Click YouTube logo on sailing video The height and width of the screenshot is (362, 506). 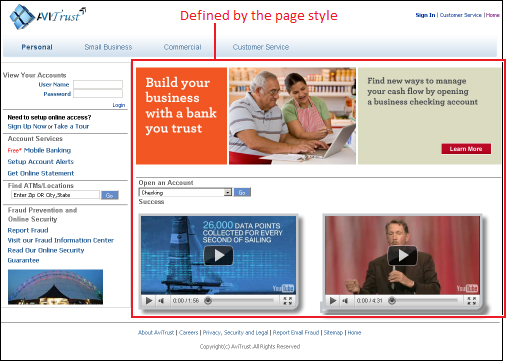coord(283,288)
